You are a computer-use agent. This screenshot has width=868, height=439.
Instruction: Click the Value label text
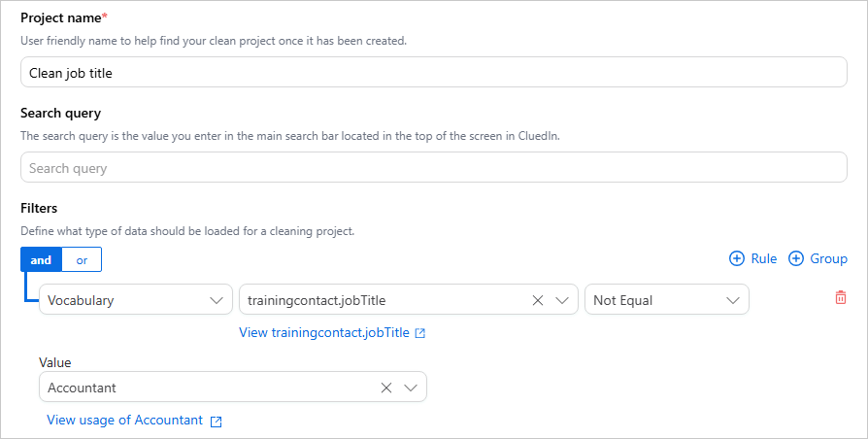[x=54, y=362]
